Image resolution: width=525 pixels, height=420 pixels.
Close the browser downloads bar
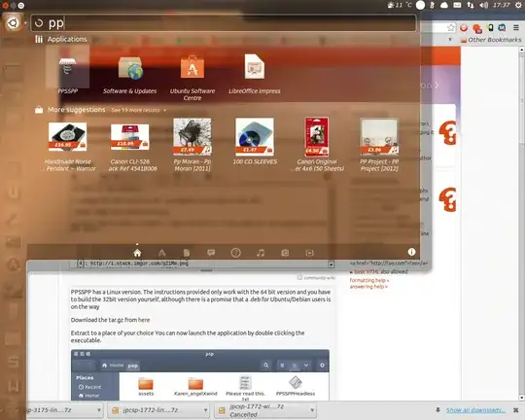tap(516, 410)
